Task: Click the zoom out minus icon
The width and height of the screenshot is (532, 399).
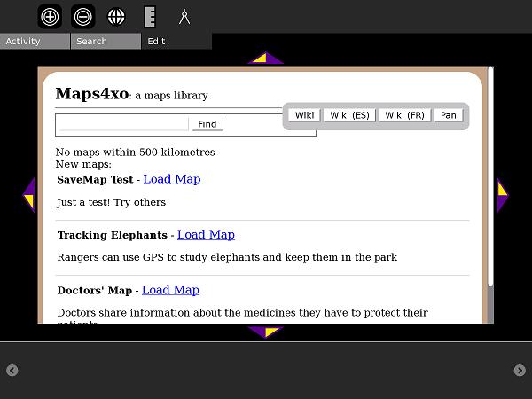Action: [82, 16]
